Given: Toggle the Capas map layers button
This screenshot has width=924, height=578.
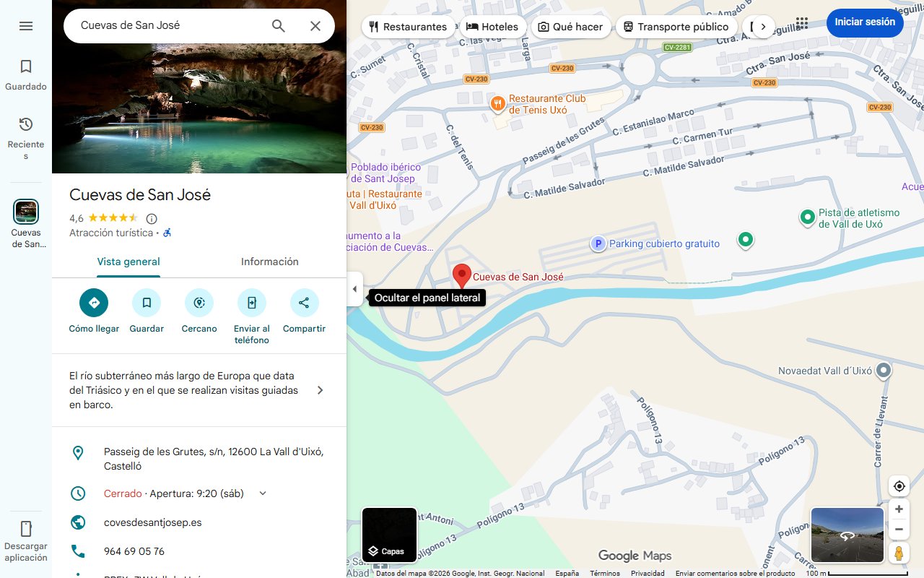Looking at the screenshot, I should (x=389, y=535).
